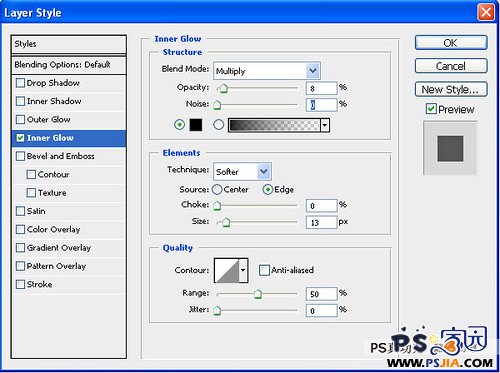Image resolution: width=500 pixels, height=373 pixels.
Task: Click the Size value field
Action: (321, 222)
